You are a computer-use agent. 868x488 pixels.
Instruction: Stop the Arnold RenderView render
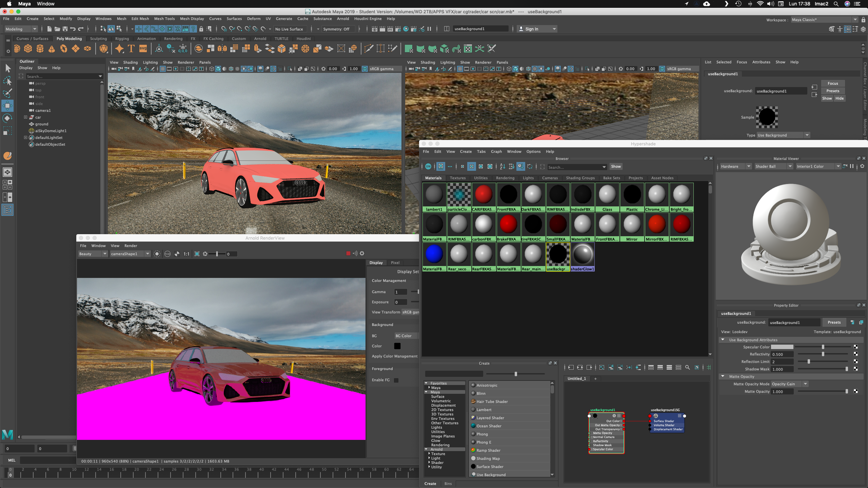click(348, 253)
